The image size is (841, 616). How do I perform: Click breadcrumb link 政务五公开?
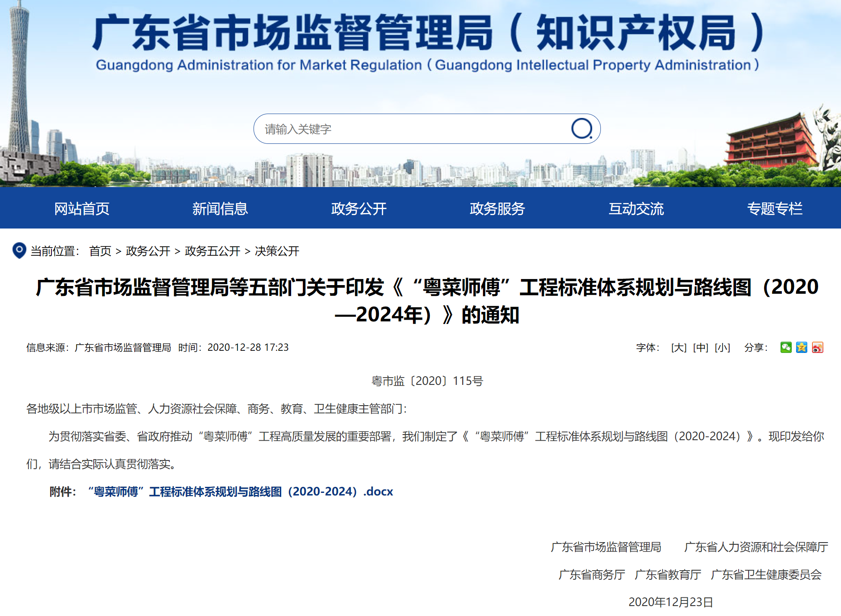[212, 251]
